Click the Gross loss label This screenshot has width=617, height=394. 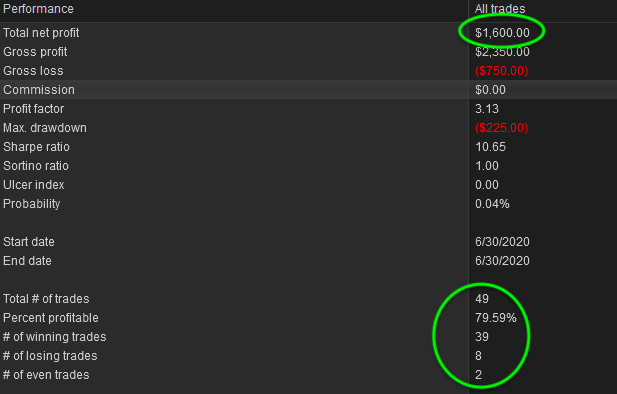pyautogui.click(x=33, y=71)
